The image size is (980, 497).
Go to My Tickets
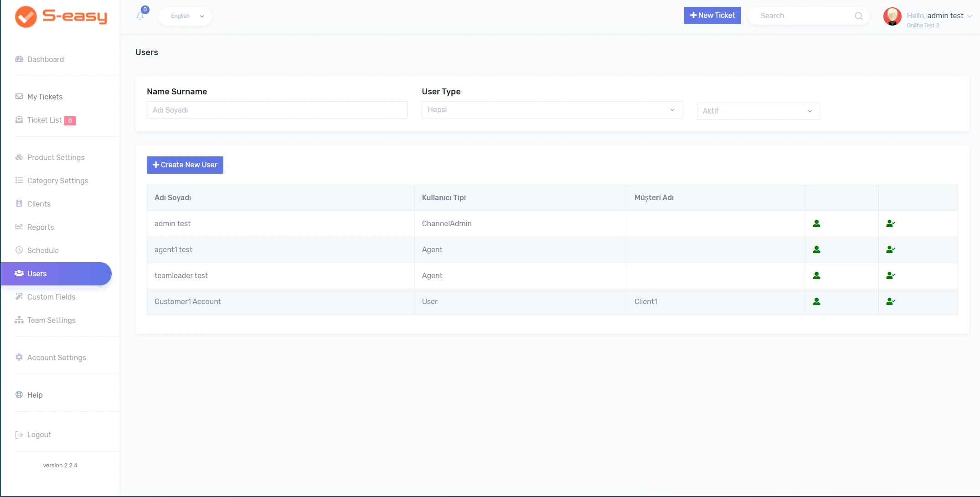click(x=45, y=97)
